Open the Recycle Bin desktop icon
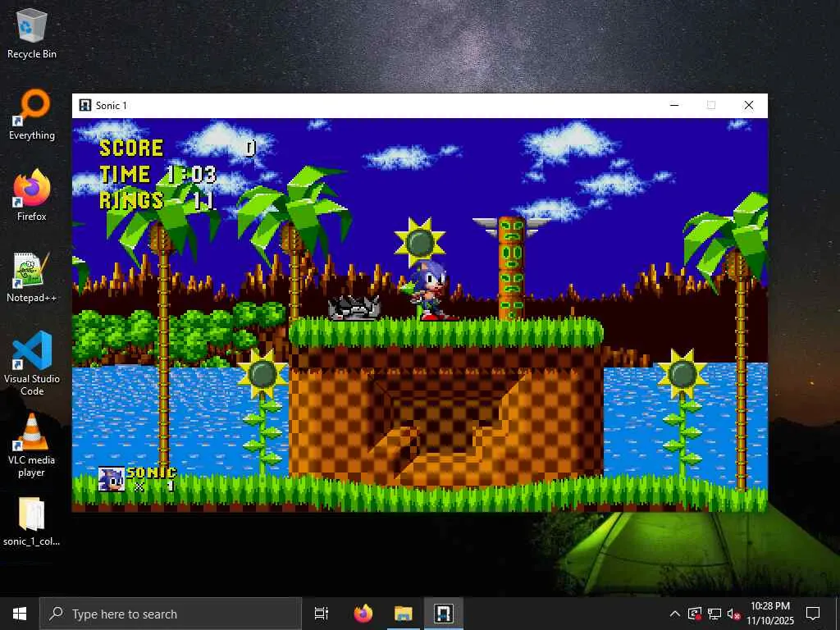 tap(32, 33)
